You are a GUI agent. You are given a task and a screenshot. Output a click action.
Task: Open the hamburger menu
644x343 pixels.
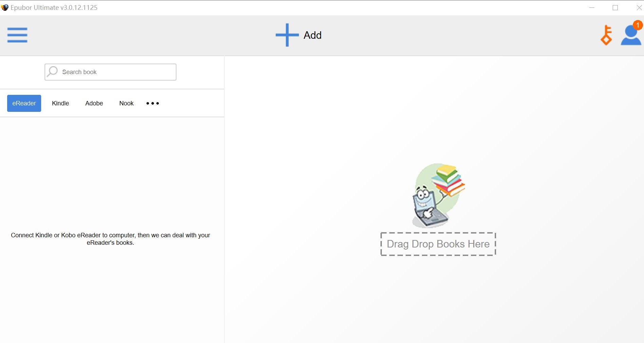pyautogui.click(x=17, y=35)
